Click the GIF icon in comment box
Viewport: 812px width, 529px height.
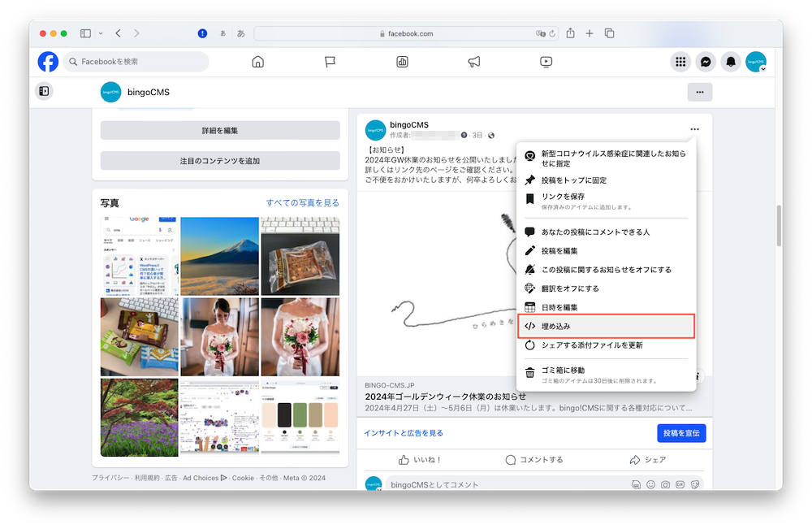pyautogui.click(x=680, y=485)
